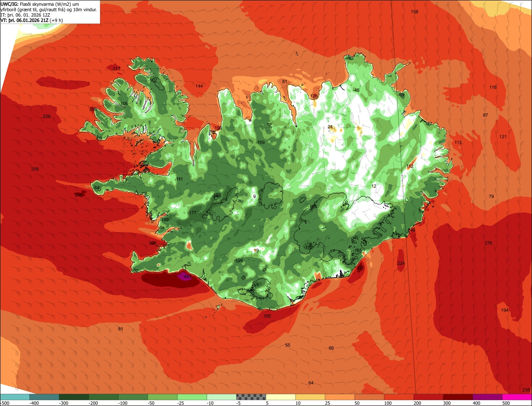Click the map value 302 off south coast
The height and width of the screenshot is (406, 532).
click(267, 316)
